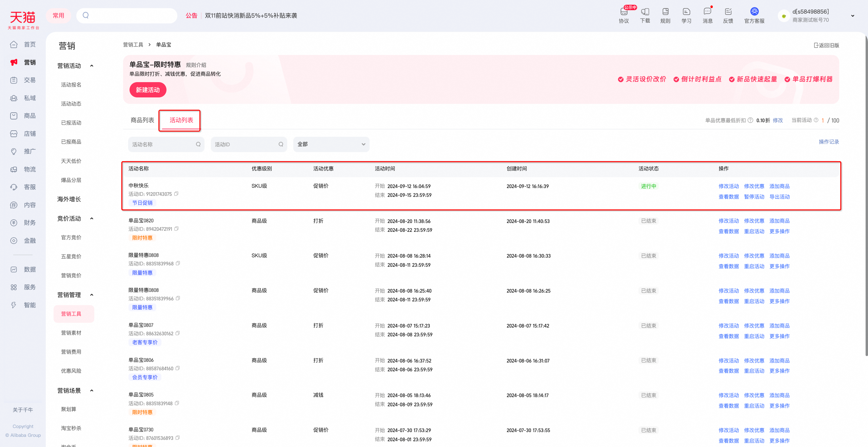Switch to 商品列表 tab
The height and width of the screenshot is (447, 868).
tap(142, 120)
